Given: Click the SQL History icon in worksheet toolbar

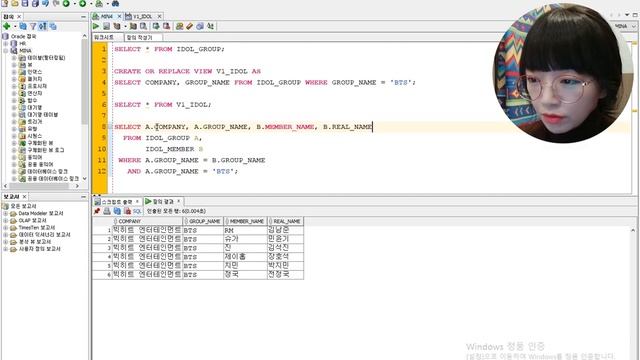Looking at the screenshot, I should pos(200,26).
